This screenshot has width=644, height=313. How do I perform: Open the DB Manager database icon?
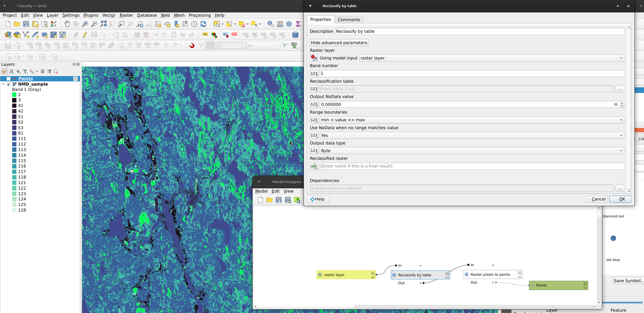(295, 35)
